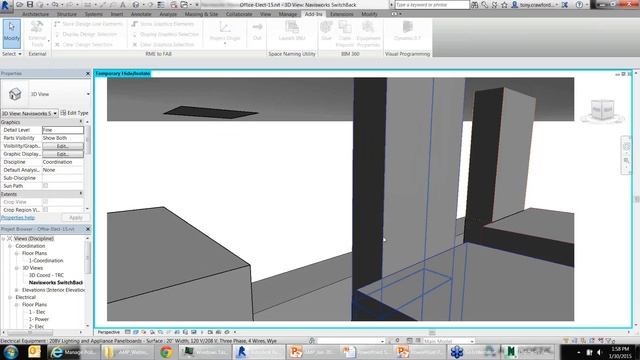Collapse the Extents properties group
The height and width of the screenshot is (360, 640).
(80, 194)
